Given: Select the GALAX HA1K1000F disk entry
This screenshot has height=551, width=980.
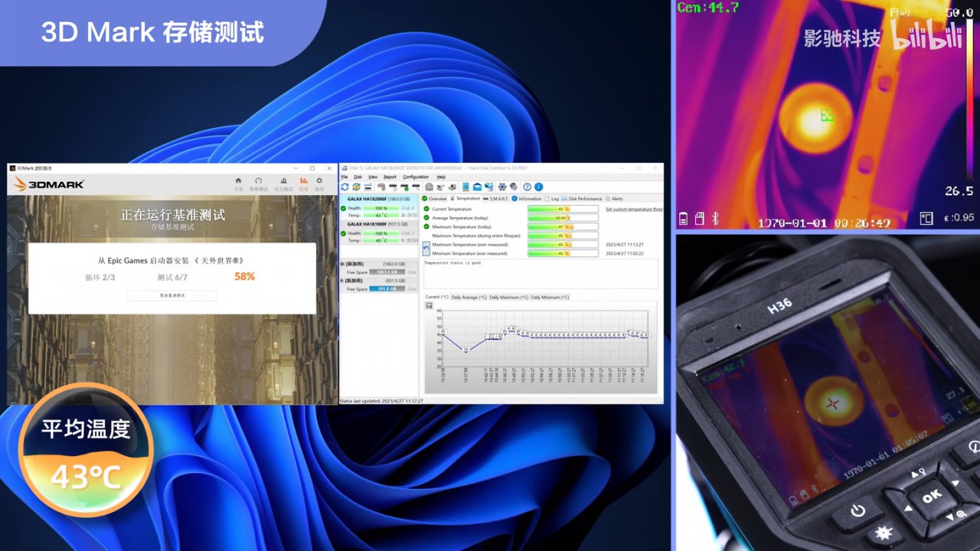Looking at the screenshot, I should 379,232.
